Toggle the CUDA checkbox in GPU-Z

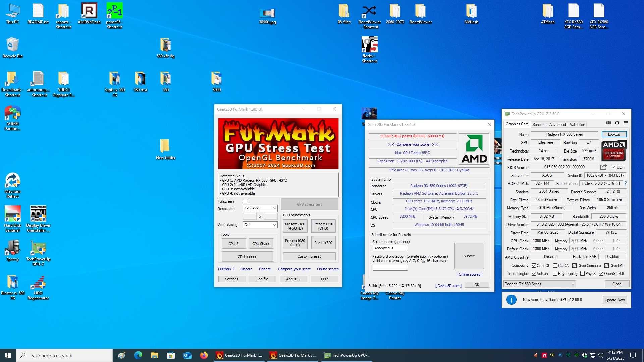[555, 266]
